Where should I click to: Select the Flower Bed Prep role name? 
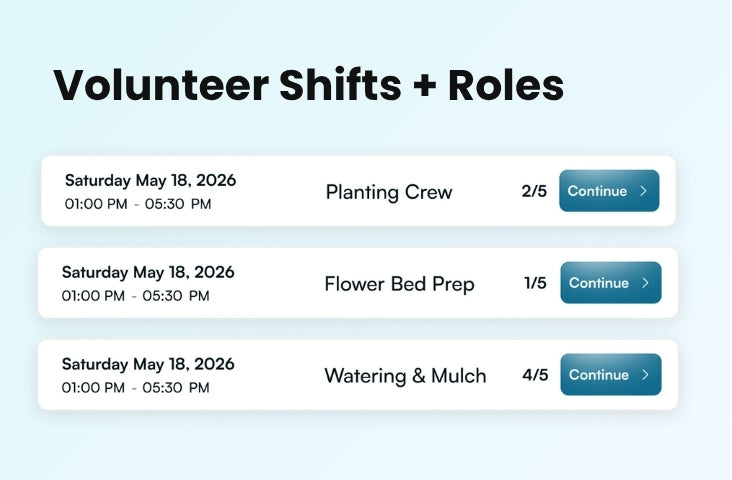(x=399, y=284)
